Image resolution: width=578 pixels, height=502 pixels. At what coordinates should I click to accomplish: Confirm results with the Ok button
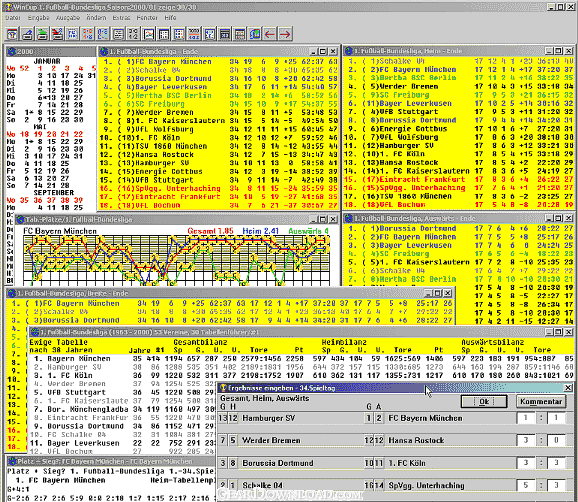pyautogui.click(x=484, y=401)
